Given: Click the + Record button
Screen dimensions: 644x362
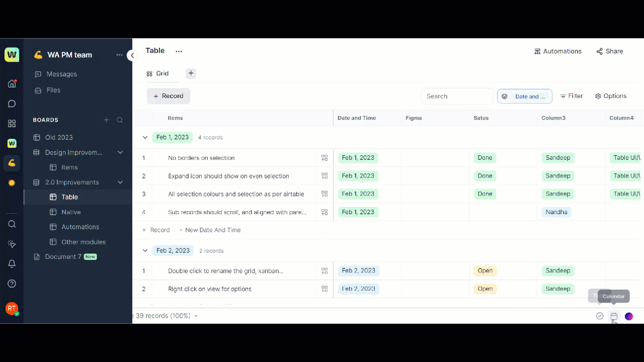Looking at the screenshot, I should (168, 96).
